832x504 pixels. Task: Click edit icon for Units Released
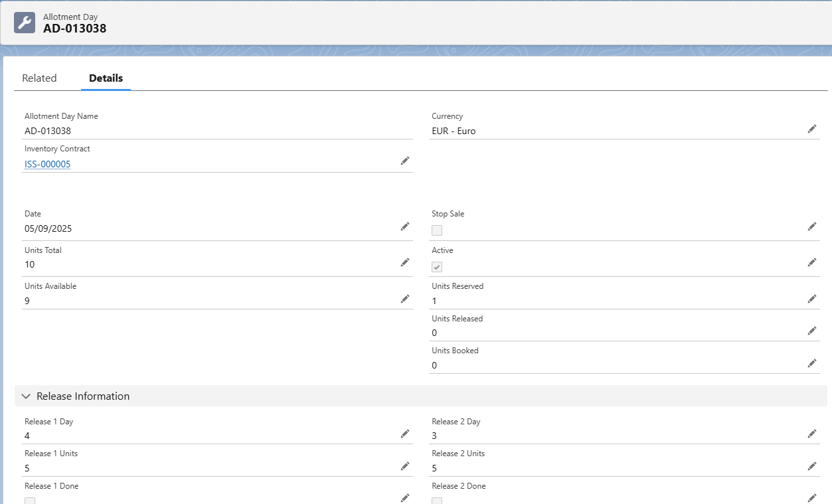pos(811,331)
